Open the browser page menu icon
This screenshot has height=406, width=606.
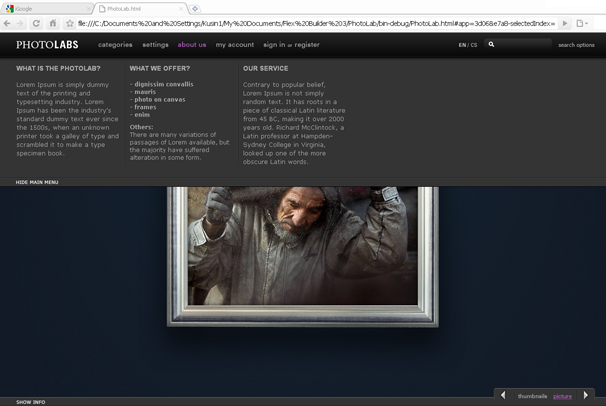(581, 23)
